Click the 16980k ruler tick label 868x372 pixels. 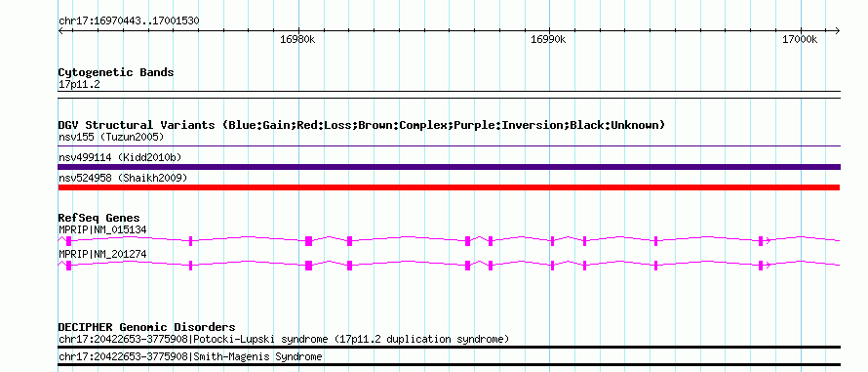tap(297, 39)
